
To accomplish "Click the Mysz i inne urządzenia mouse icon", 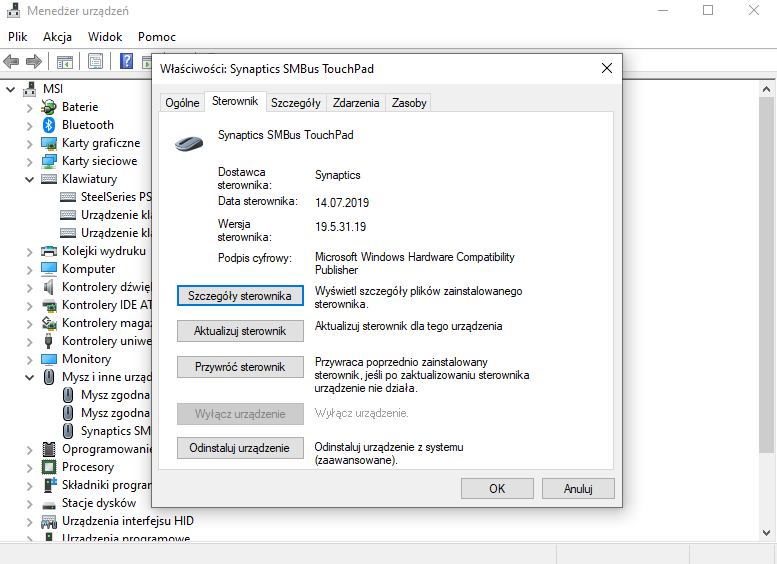I will 49,377.
